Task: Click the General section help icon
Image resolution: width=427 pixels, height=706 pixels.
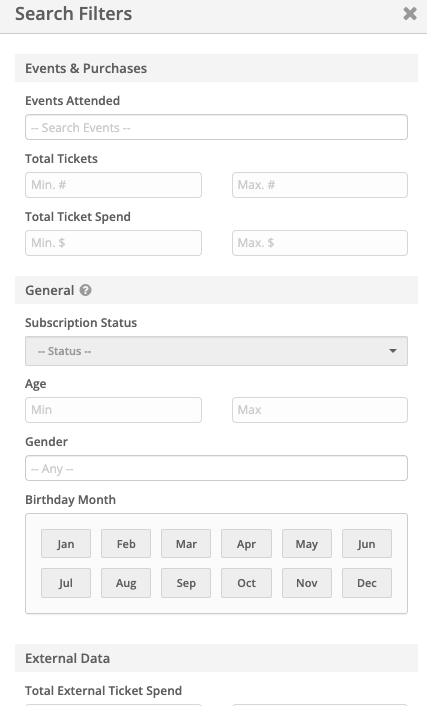Action: (86, 290)
